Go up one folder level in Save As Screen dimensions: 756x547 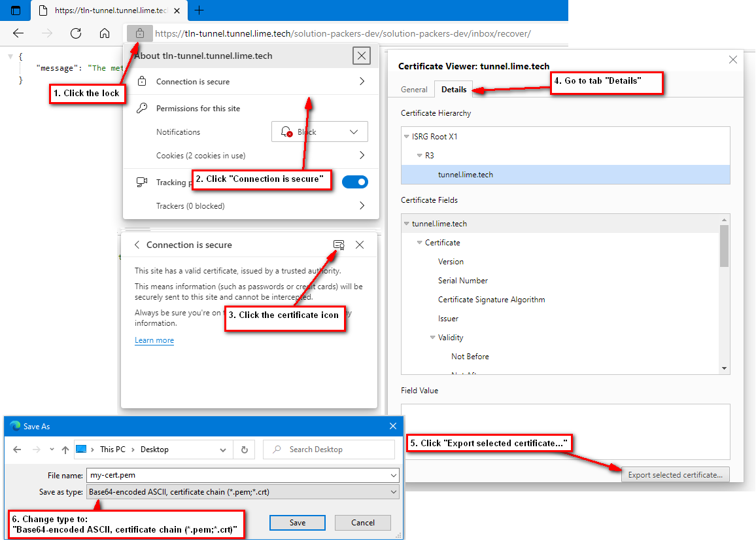(x=65, y=450)
